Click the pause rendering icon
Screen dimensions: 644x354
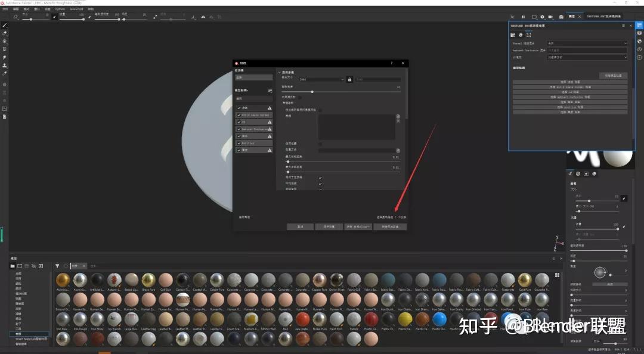coord(524,17)
